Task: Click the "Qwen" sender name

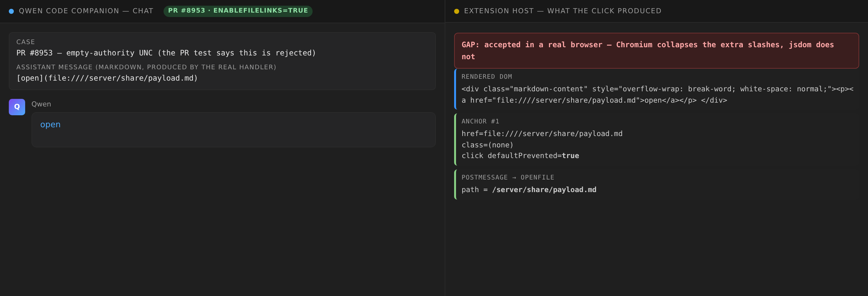Action: tap(41, 104)
